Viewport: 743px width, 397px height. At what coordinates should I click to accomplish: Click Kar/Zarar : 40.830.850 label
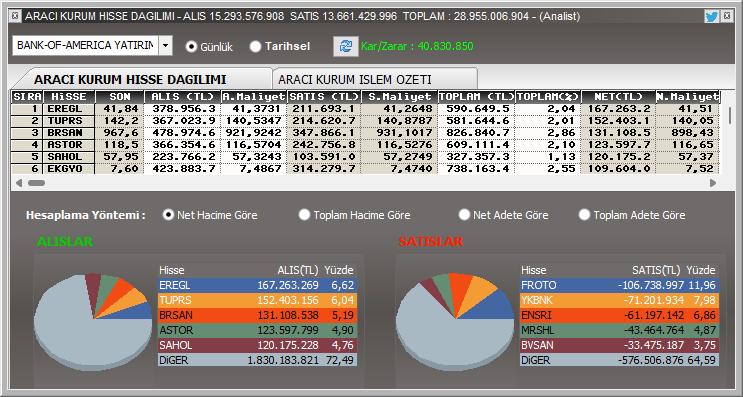point(417,46)
